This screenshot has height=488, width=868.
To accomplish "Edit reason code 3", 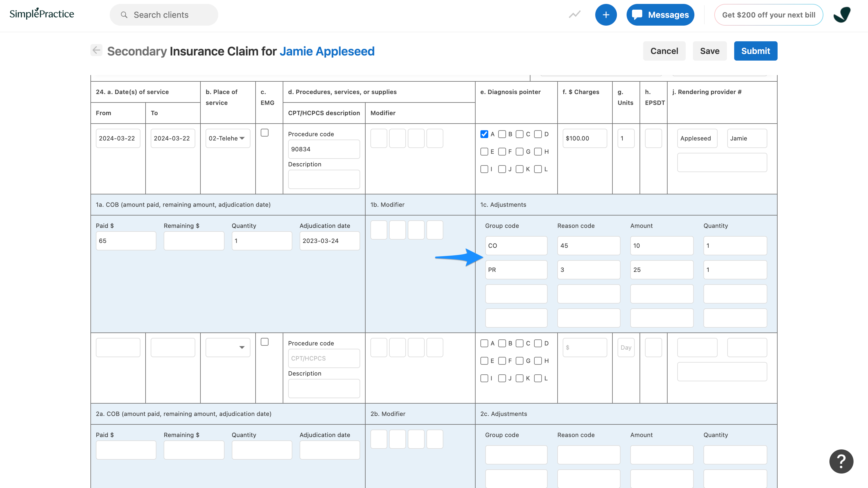I will (589, 269).
